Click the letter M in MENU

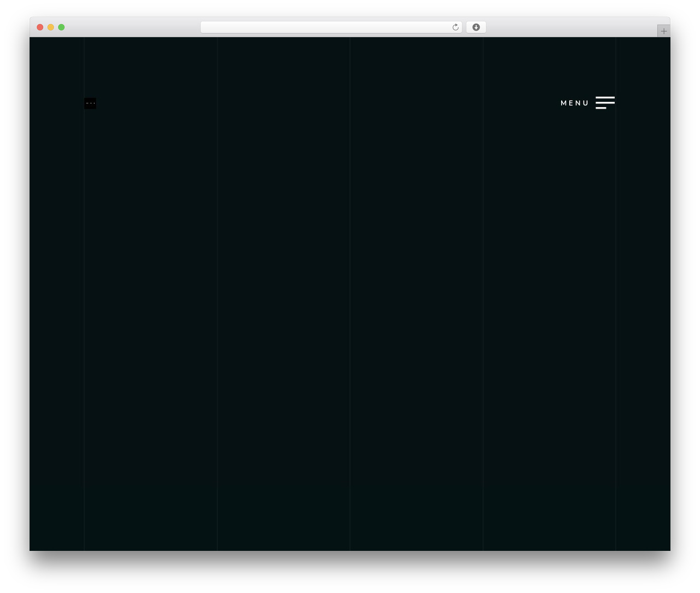(564, 103)
